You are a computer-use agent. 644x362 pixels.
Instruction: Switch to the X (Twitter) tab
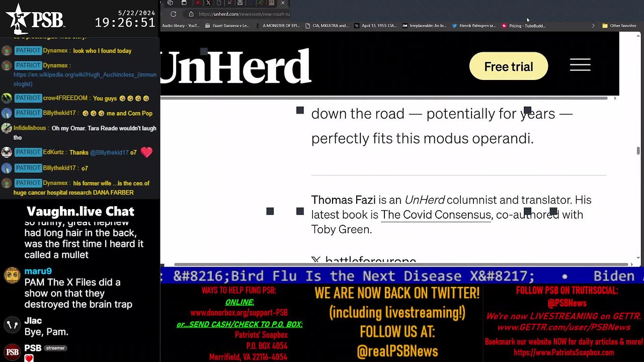click(x=208, y=3)
